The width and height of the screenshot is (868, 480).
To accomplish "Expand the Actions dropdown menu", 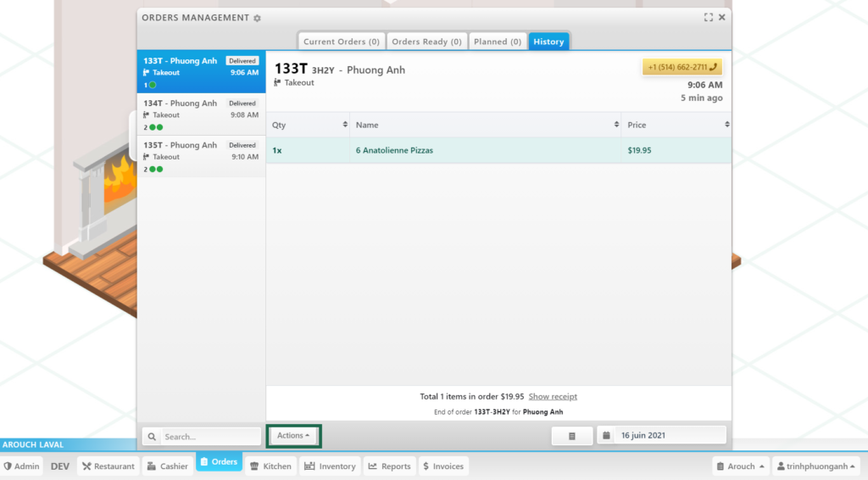I will (293, 436).
